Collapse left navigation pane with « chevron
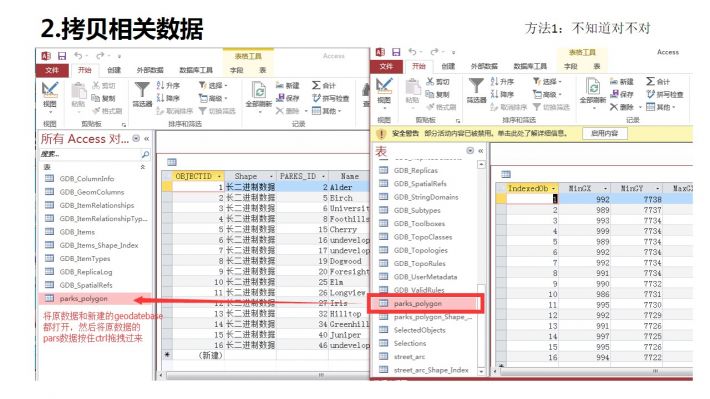The image size is (710, 399). click(147, 139)
